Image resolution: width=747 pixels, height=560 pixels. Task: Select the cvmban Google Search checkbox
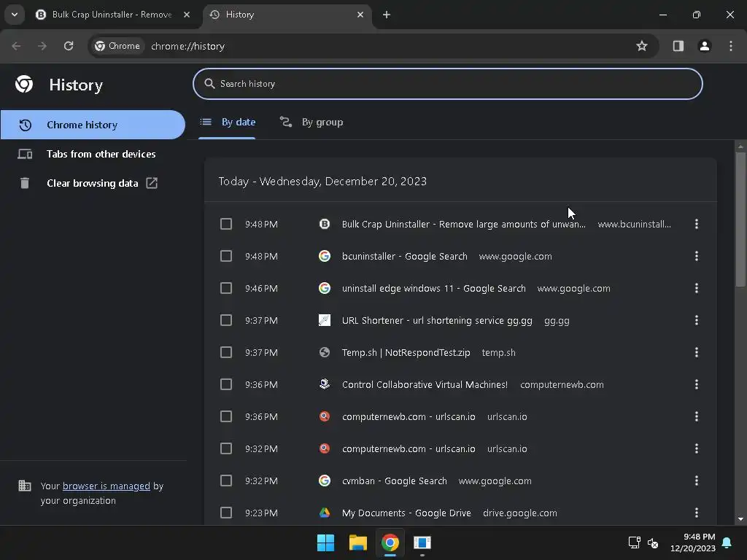point(226,481)
